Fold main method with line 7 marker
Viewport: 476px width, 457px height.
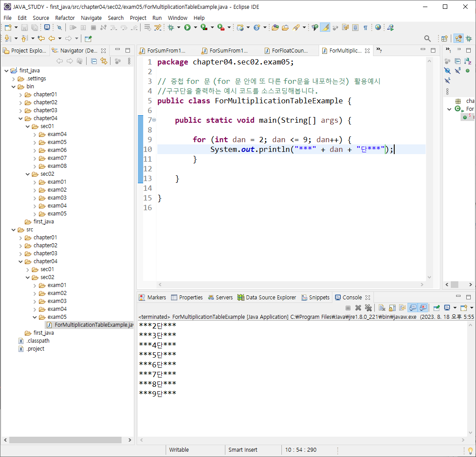(154, 120)
